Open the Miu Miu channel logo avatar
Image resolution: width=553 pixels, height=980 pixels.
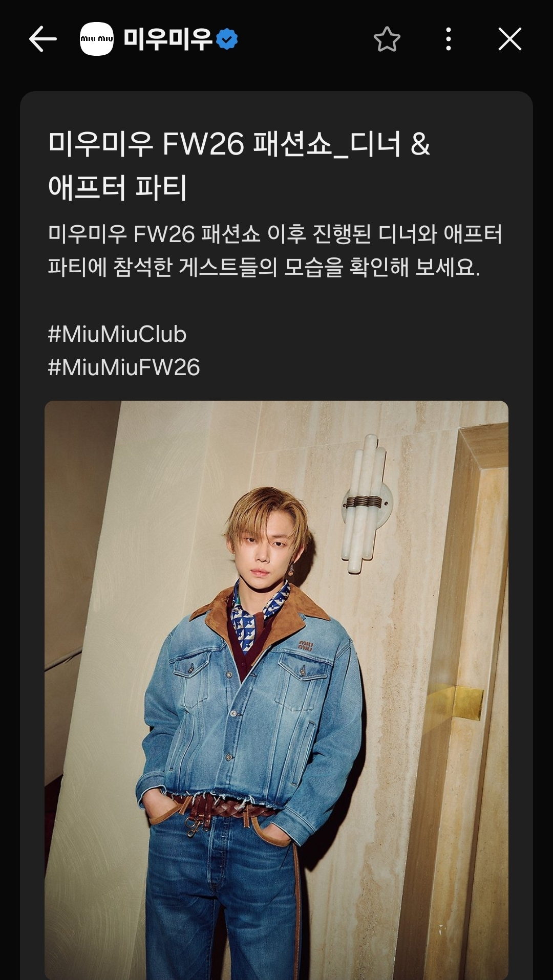click(97, 39)
